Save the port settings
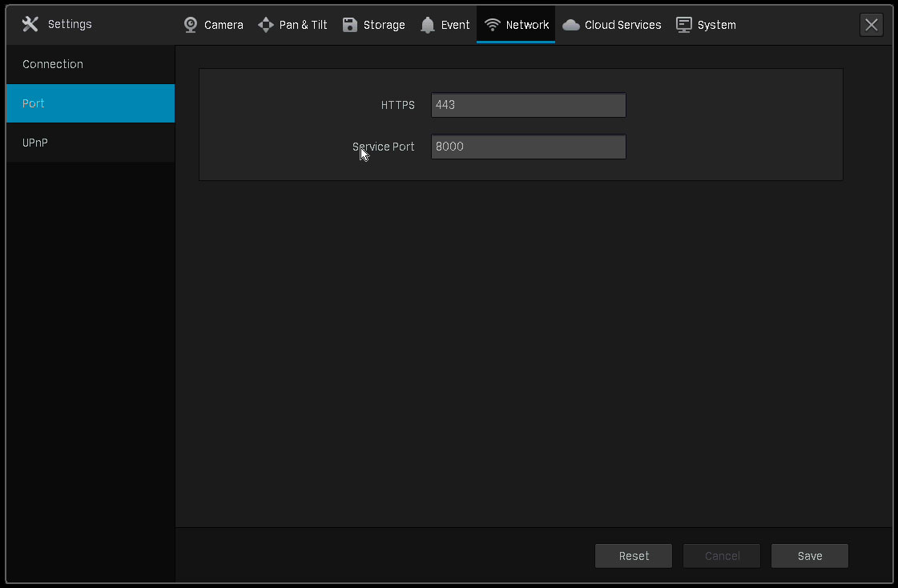 (810, 556)
